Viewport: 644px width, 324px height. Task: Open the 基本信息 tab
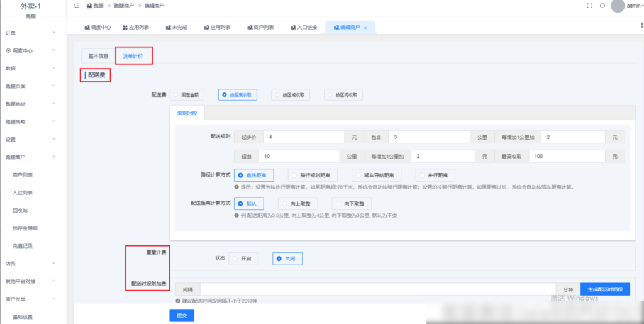[99, 56]
